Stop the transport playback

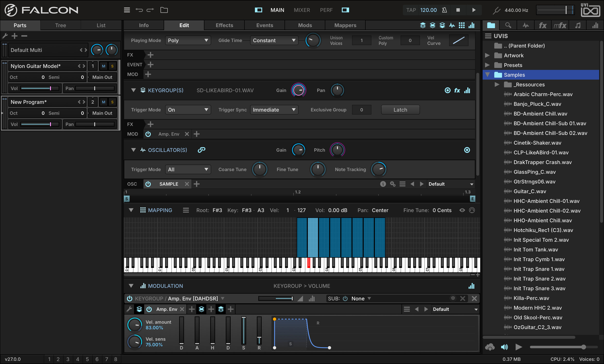(x=458, y=10)
